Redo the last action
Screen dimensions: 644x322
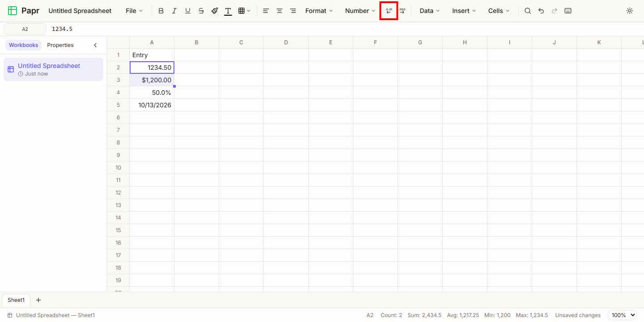[555, 11]
